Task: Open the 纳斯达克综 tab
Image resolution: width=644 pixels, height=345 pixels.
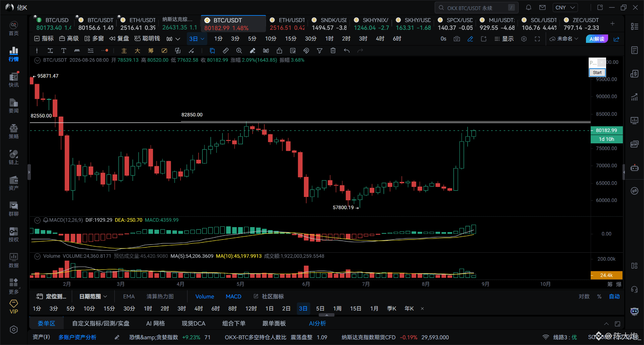Action: click(179, 24)
